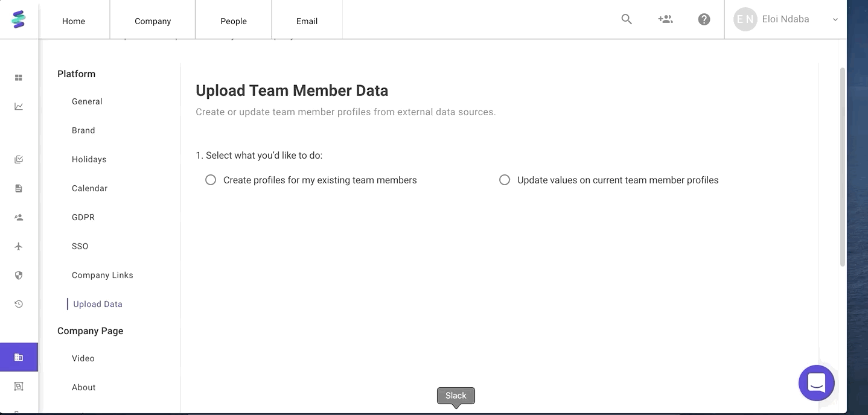
Task: Open the Company menu
Action: pyautogui.click(x=153, y=21)
